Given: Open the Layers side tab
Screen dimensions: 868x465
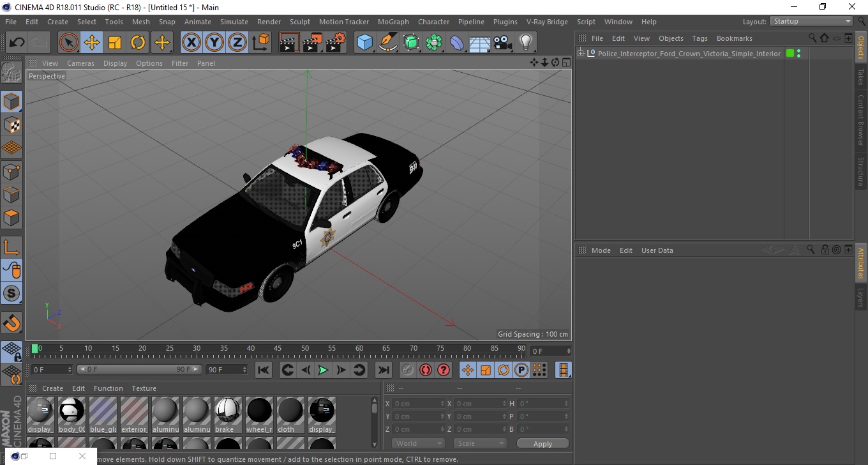Looking at the screenshot, I should click(x=861, y=298).
